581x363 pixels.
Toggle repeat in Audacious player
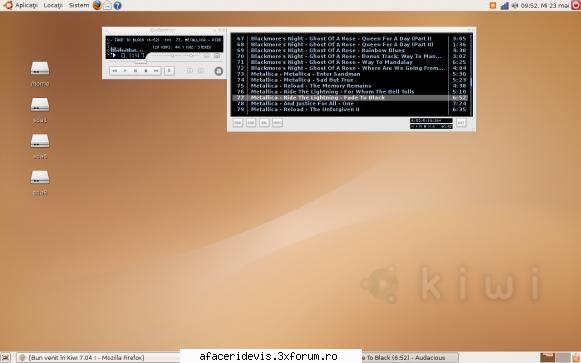tap(201, 70)
